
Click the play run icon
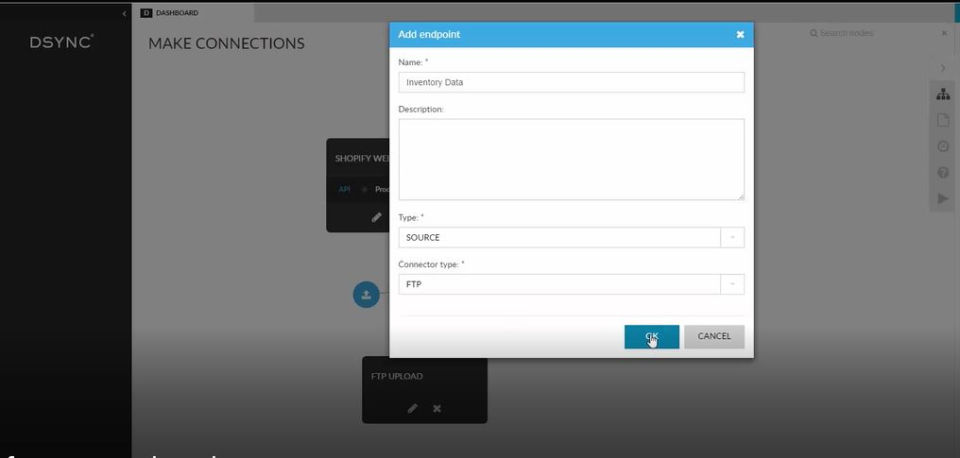coord(943,198)
